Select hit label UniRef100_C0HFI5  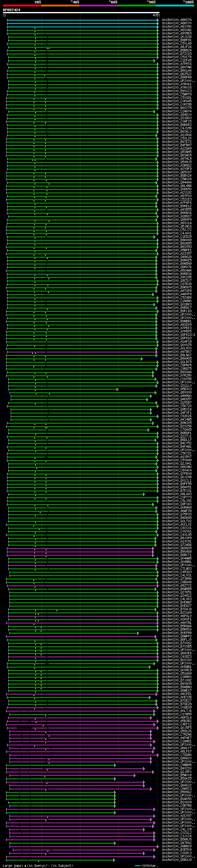click(x=177, y=121)
